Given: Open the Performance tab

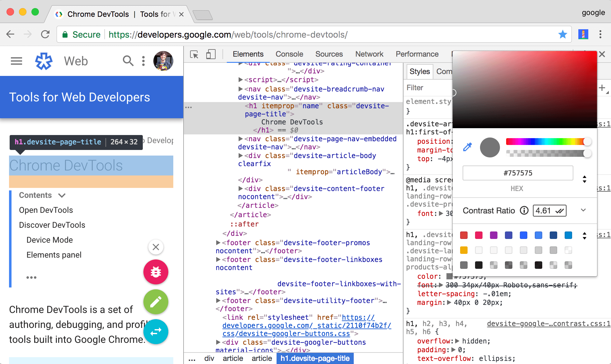Looking at the screenshot, I should click(x=417, y=54).
